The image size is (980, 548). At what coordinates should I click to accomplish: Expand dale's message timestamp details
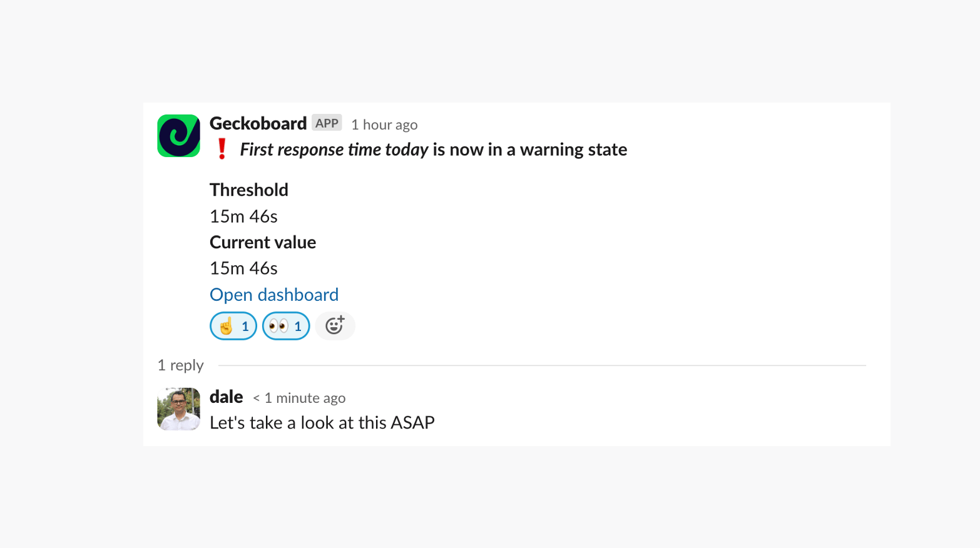point(299,398)
